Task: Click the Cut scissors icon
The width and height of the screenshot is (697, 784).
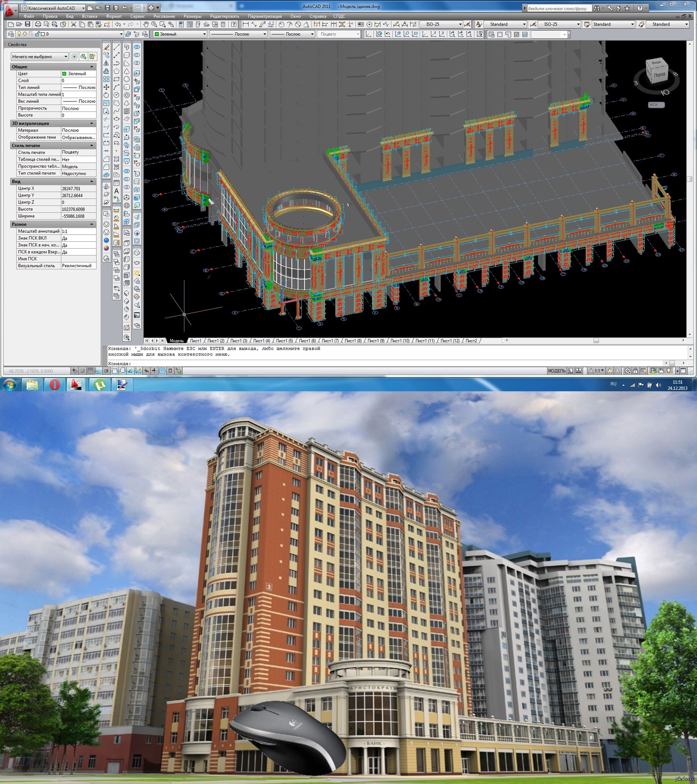Action: pyautogui.click(x=74, y=24)
